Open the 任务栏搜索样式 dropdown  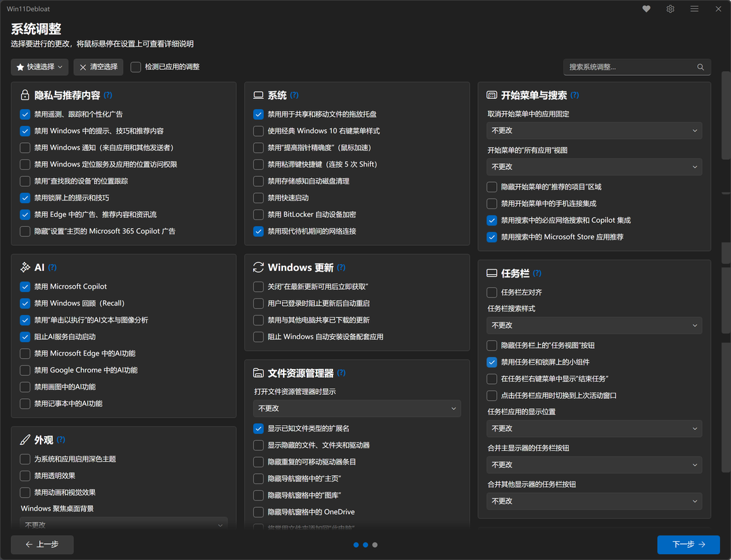coord(594,326)
